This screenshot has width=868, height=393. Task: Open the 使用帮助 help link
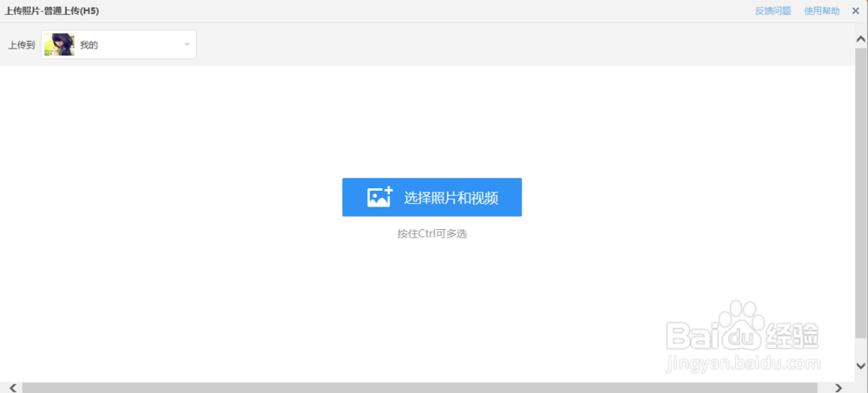click(821, 10)
